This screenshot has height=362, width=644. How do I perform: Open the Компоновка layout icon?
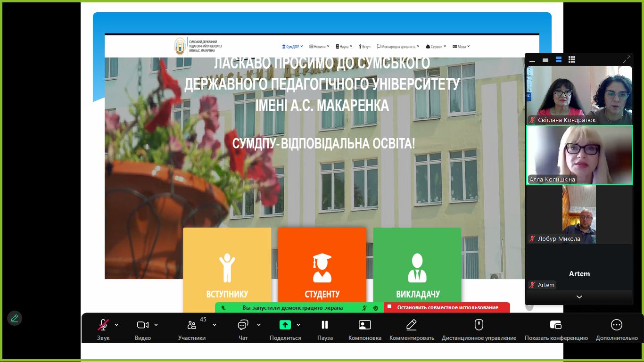tap(365, 325)
